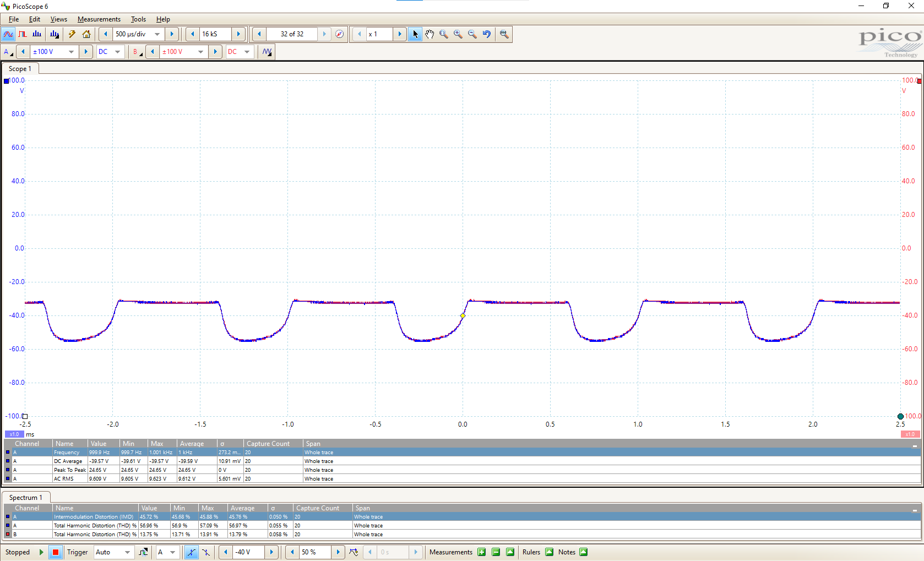Select the Hand pan tool

[430, 34]
